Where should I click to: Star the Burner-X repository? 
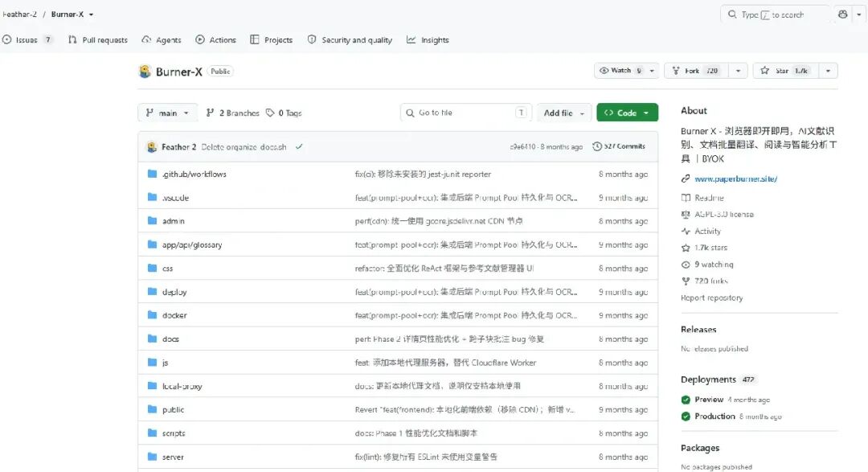tap(784, 70)
